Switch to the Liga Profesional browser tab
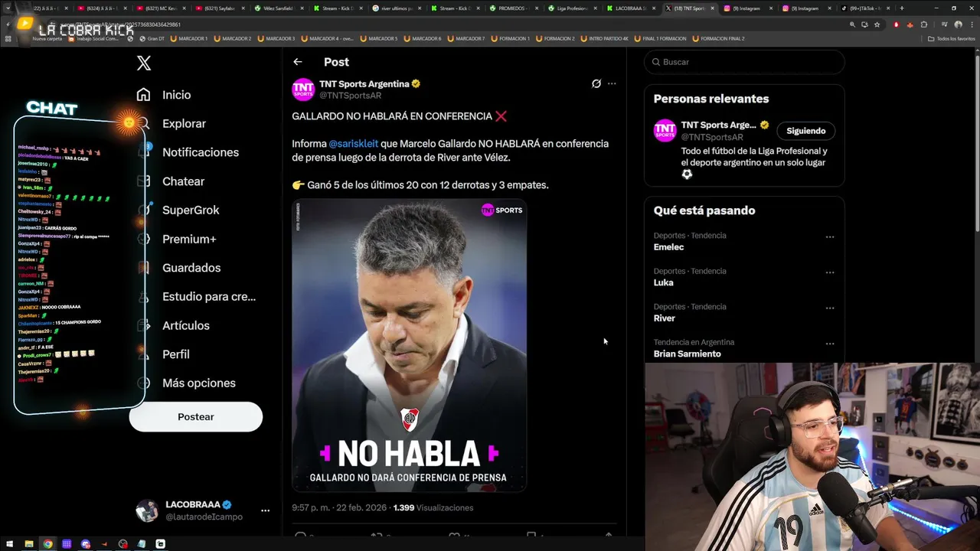 pos(571,8)
